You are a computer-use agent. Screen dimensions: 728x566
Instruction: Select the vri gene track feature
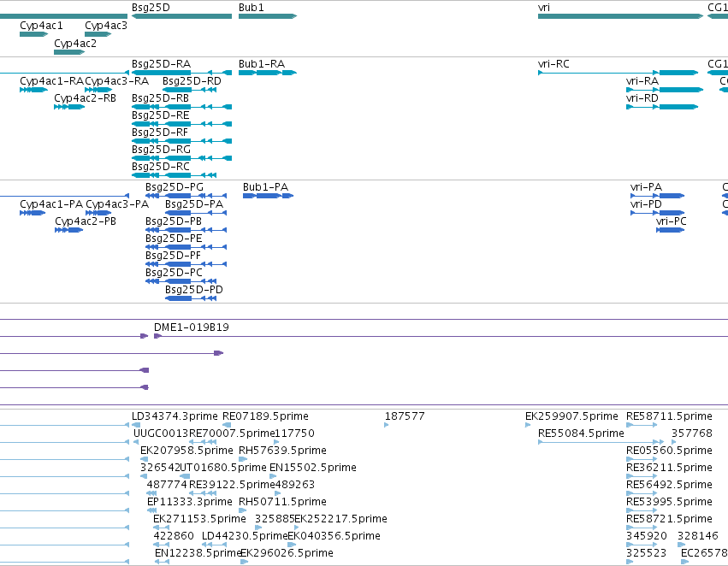(620, 16)
